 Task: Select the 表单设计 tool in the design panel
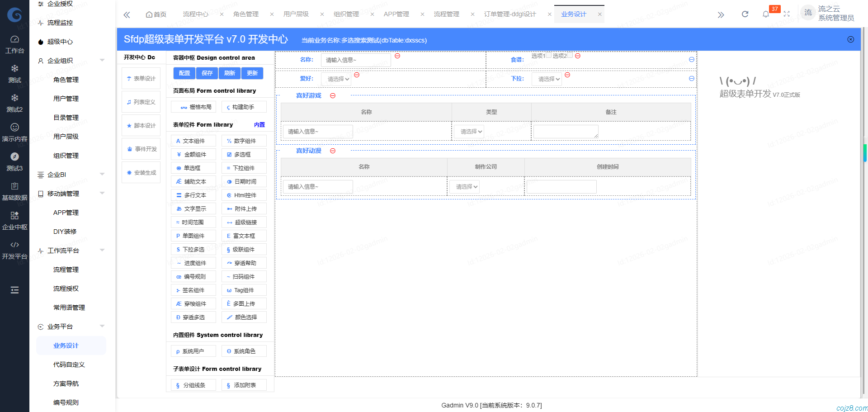[141, 78]
